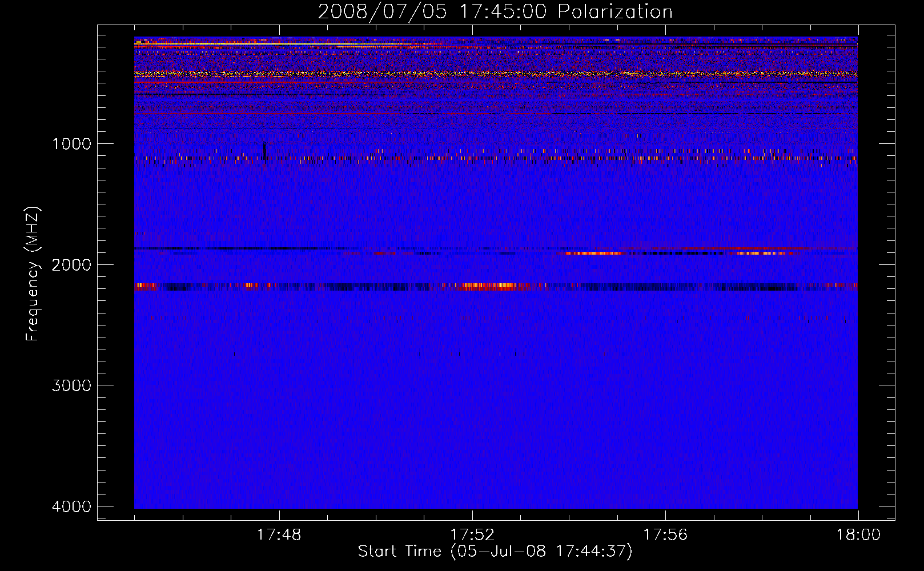This screenshot has width=924, height=571.
Task: Click the 'Start Time (05-Jul-08 17:44:37)' label
Action: click(x=495, y=552)
